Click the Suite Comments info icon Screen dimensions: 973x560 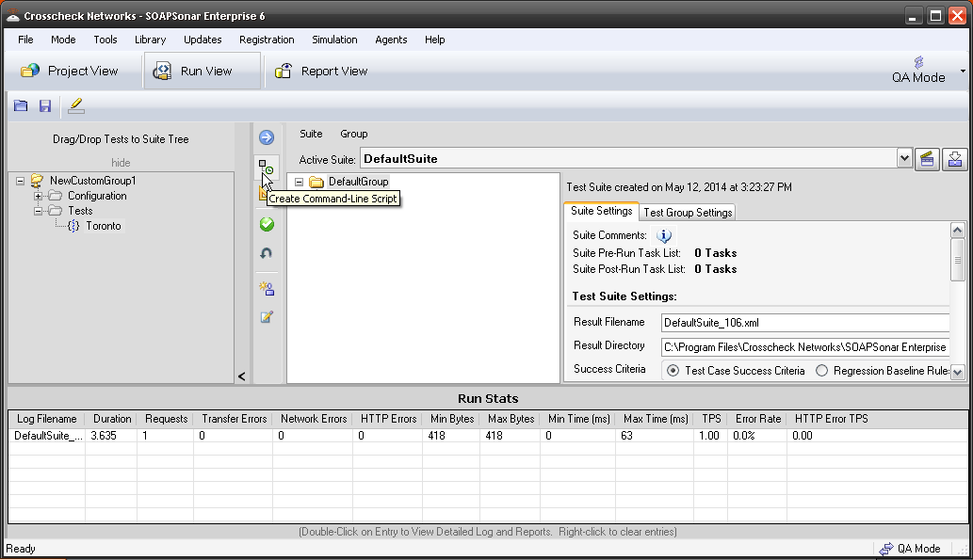pyautogui.click(x=664, y=235)
